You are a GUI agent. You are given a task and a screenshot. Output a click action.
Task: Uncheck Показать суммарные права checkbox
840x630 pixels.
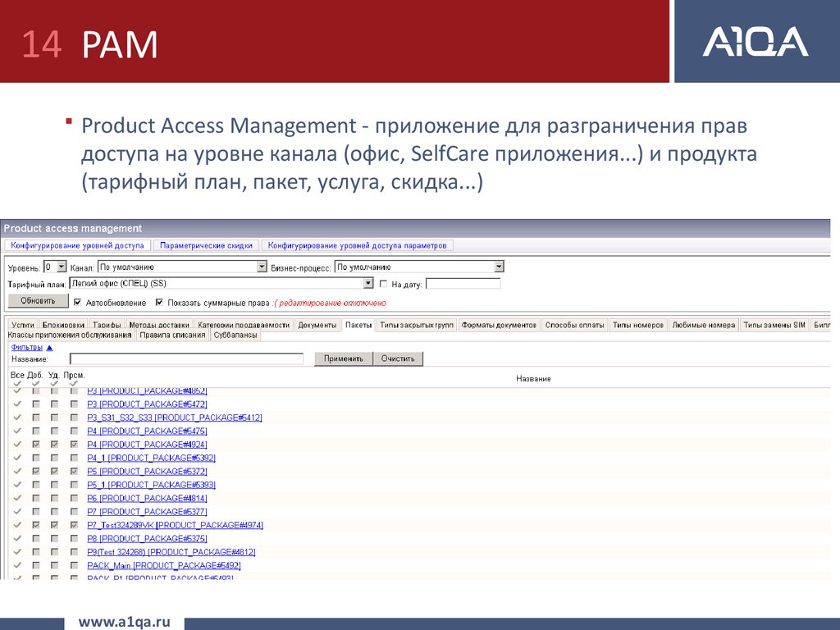click(x=159, y=302)
